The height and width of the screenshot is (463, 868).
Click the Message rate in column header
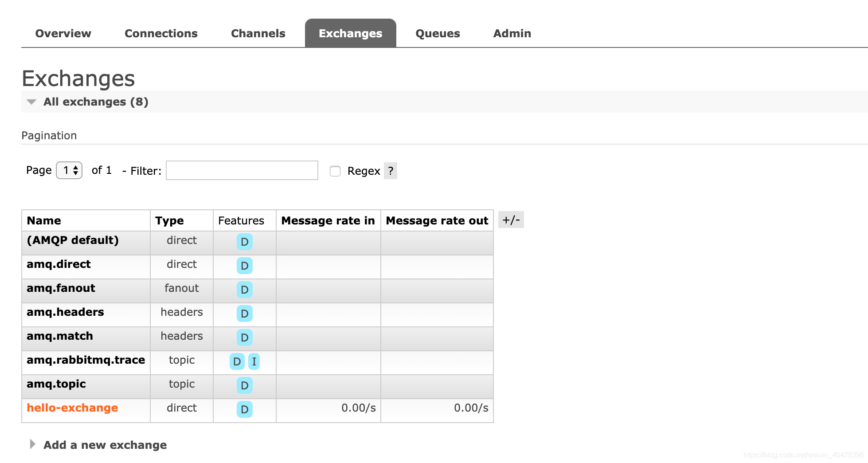[x=328, y=220]
